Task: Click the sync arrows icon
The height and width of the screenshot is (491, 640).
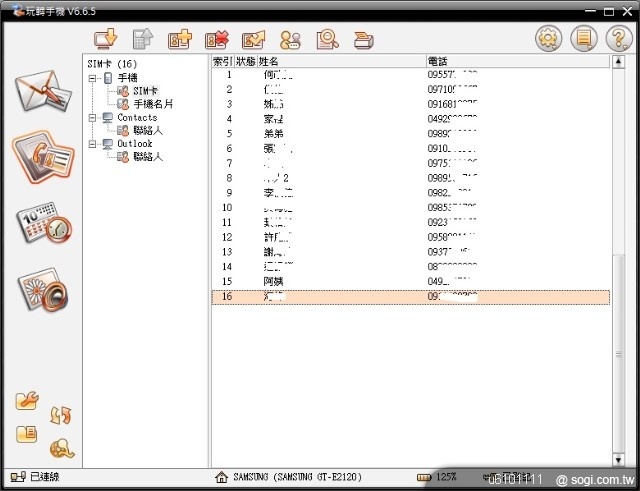Action: tap(61, 415)
